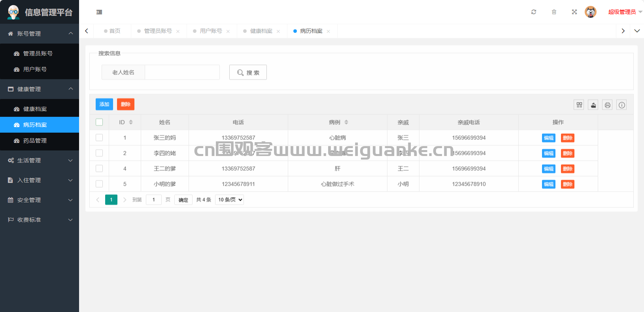Click the info tips icon above the table

622,105
